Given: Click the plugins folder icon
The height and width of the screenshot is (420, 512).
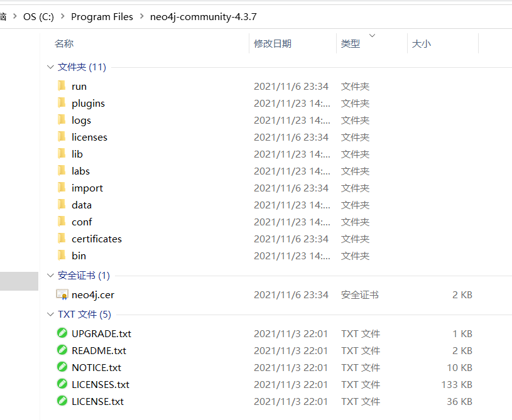Looking at the screenshot, I should [x=62, y=103].
